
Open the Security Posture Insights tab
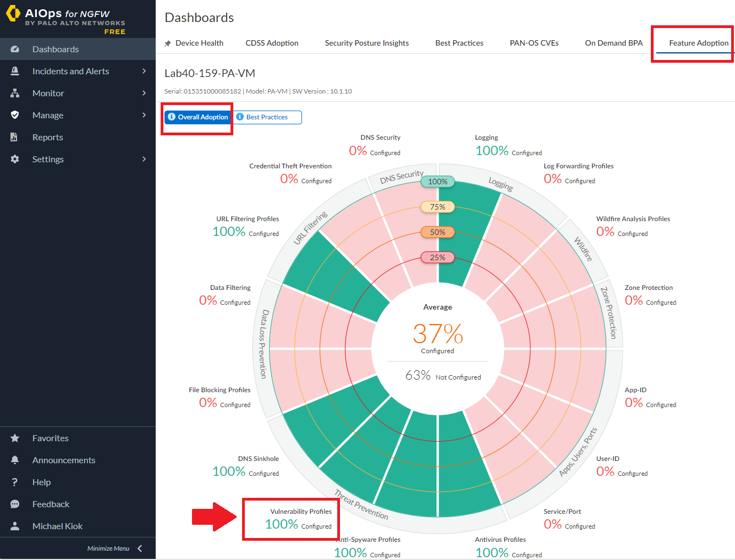pos(366,43)
